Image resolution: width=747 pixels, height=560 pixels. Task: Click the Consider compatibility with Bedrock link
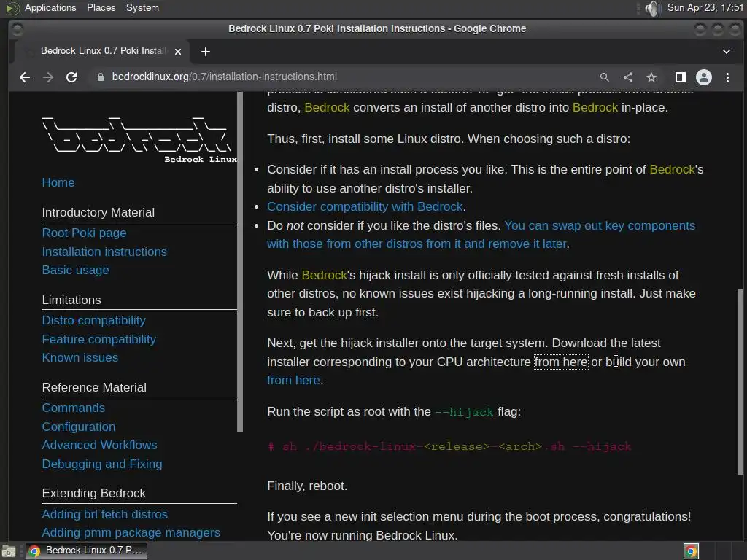[365, 206]
